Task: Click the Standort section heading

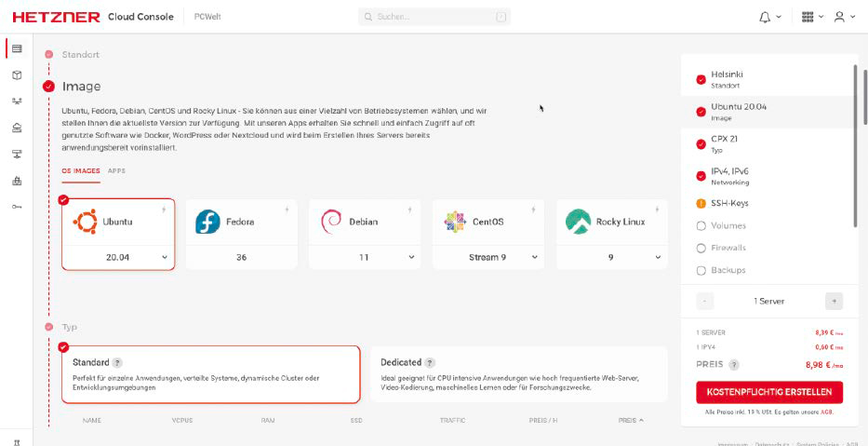Action: click(81, 55)
